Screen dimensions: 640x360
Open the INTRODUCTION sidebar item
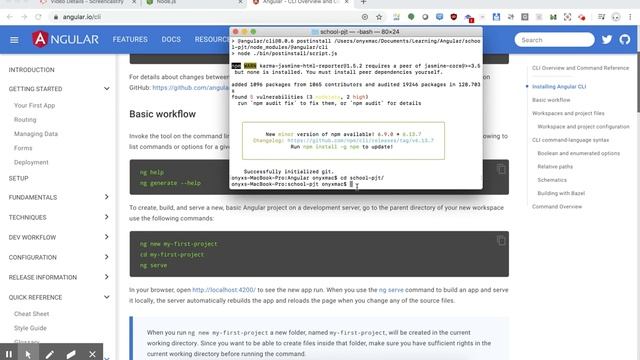(31, 70)
